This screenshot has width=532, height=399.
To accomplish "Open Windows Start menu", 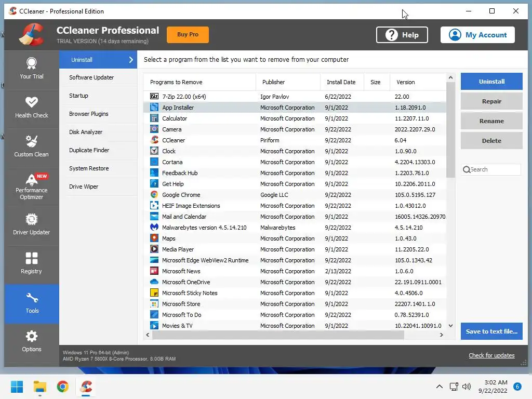I will (x=17, y=387).
